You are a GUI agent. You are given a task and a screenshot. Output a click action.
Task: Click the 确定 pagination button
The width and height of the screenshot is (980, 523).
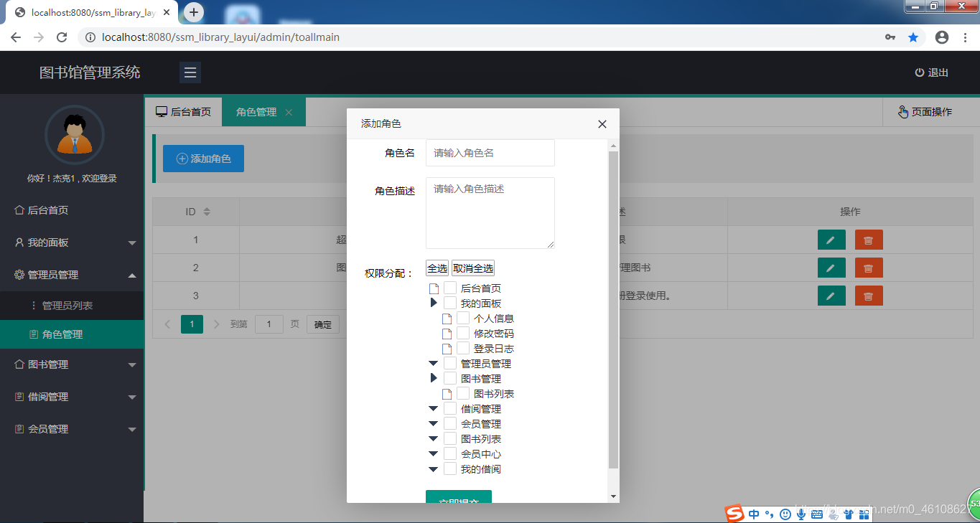(x=323, y=324)
